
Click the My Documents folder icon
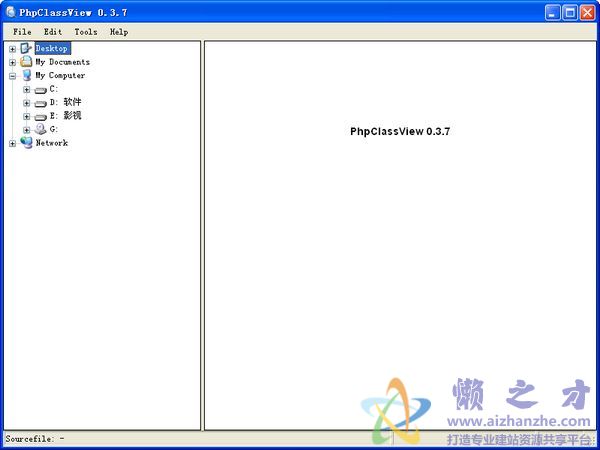(x=26, y=62)
